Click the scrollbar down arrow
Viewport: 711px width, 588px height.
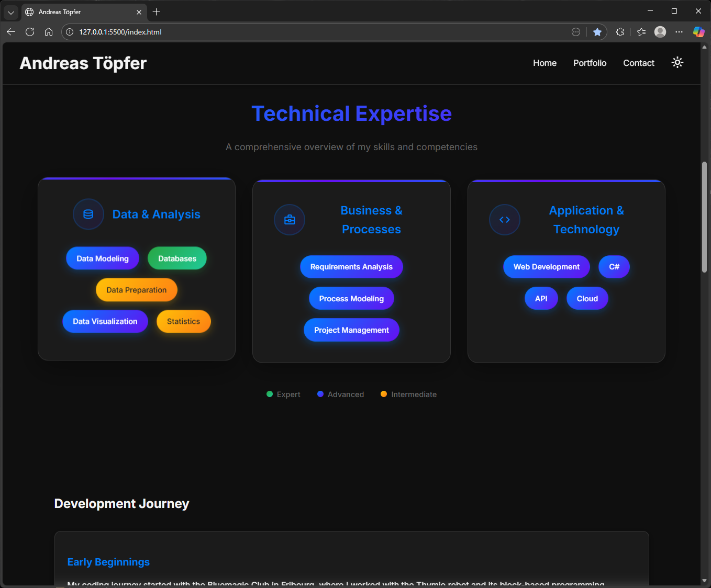point(704,581)
